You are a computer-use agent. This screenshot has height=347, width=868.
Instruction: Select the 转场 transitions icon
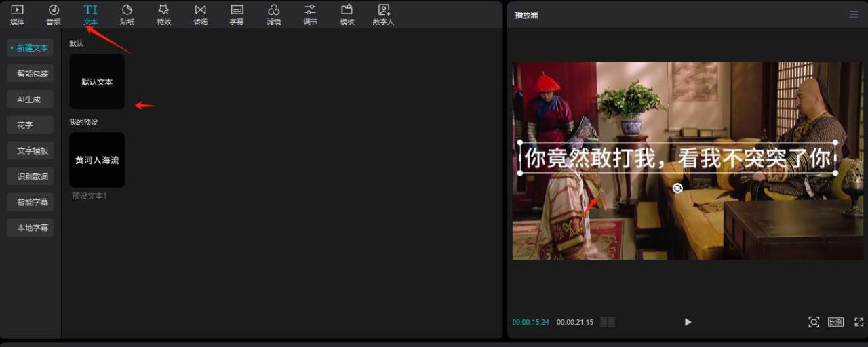click(200, 14)
